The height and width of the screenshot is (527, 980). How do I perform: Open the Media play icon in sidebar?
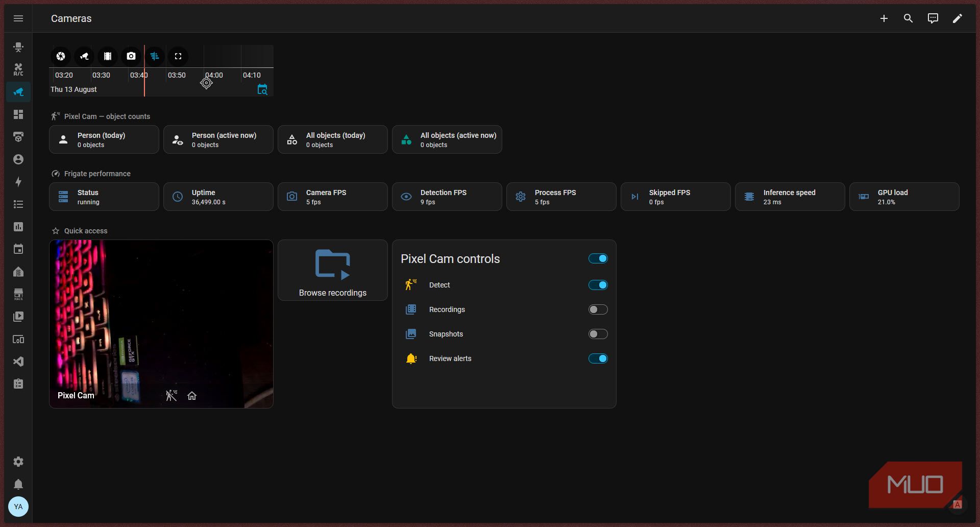(18, 317)
